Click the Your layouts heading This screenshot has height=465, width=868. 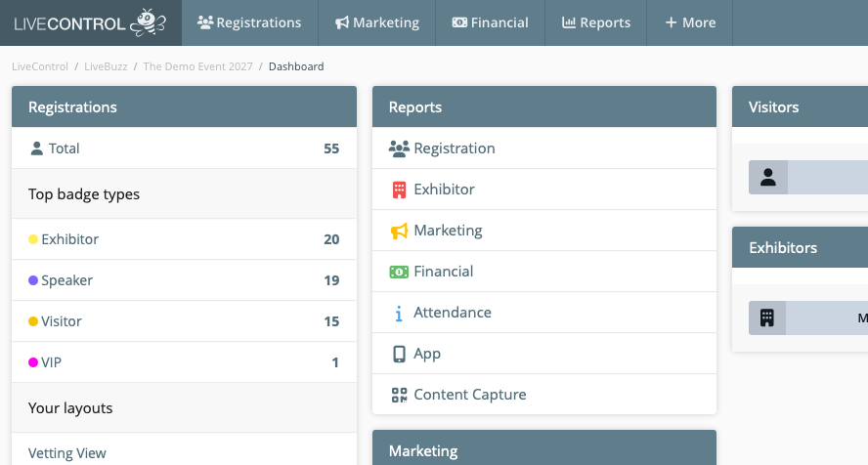[70, 408]
